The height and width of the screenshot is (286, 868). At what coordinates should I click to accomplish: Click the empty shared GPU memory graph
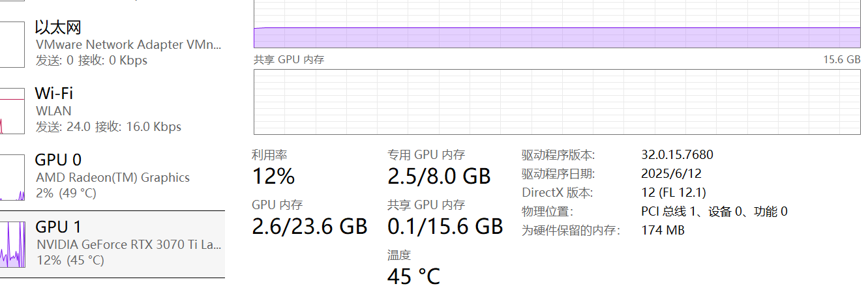point(557,102)
